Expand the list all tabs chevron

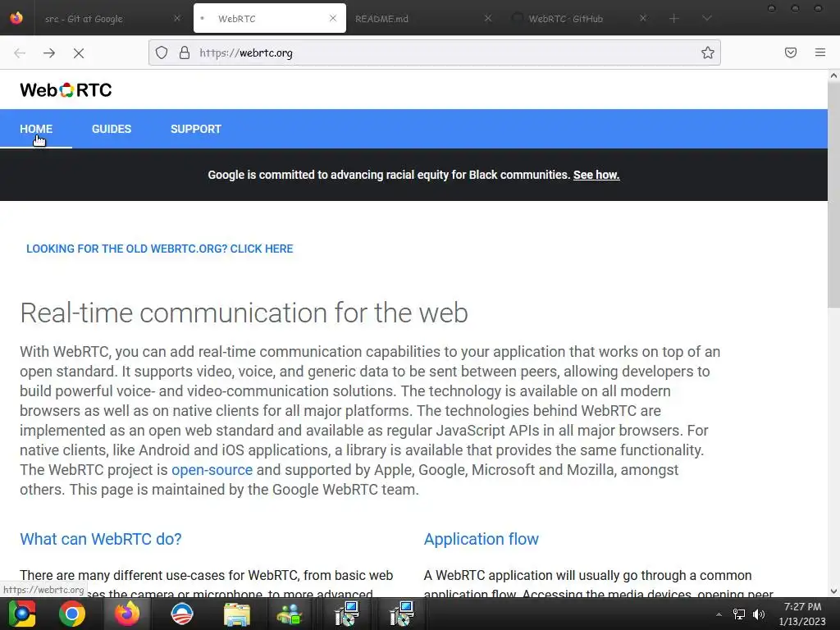click(x=706, y=19)
